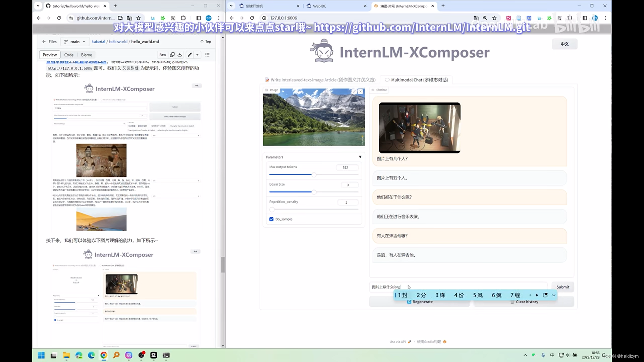Open the GitHub file outline list icon

pyautogui.click(x=207, y=55)
